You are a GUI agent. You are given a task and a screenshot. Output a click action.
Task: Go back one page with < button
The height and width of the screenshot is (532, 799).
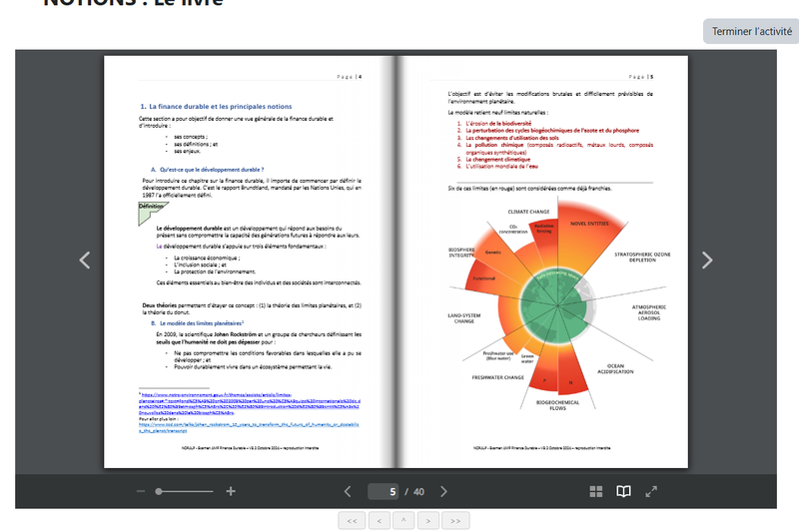(380, 521)
